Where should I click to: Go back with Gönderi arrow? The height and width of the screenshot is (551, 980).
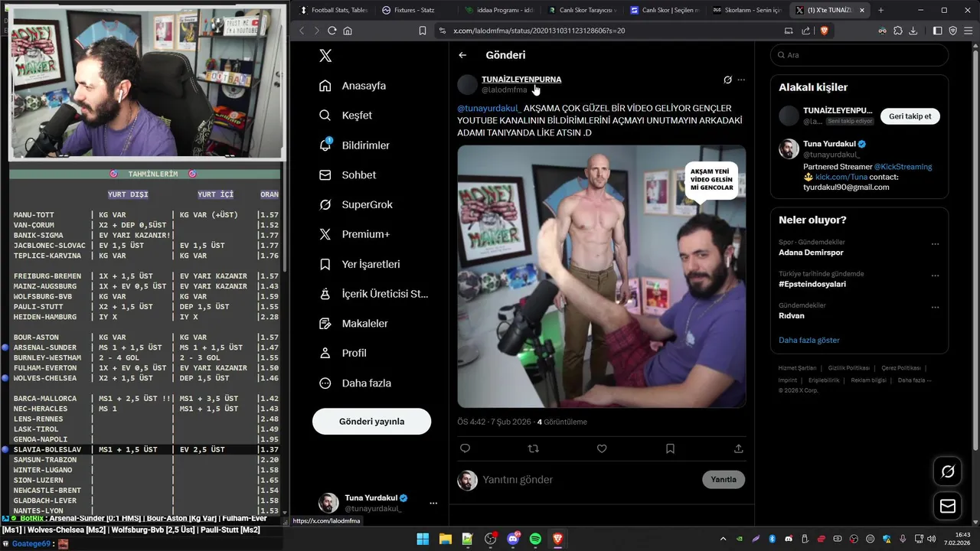tap(462, 55)
